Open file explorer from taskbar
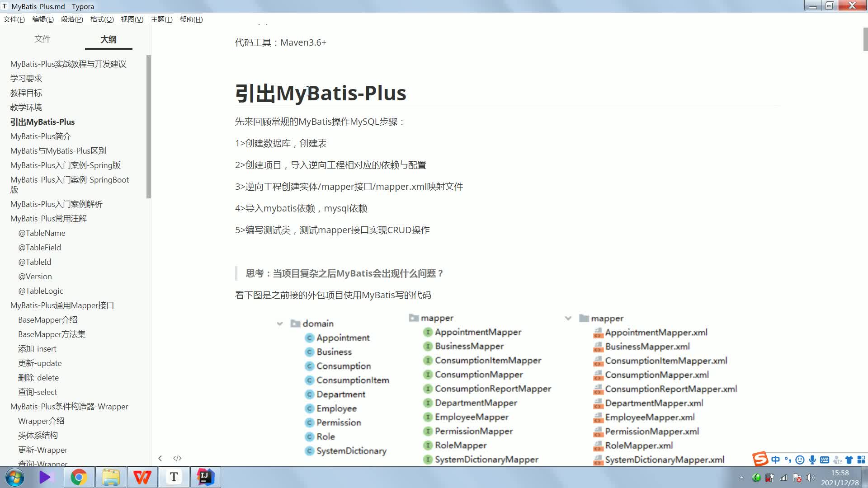868x488 pixels. pos(110,477)
